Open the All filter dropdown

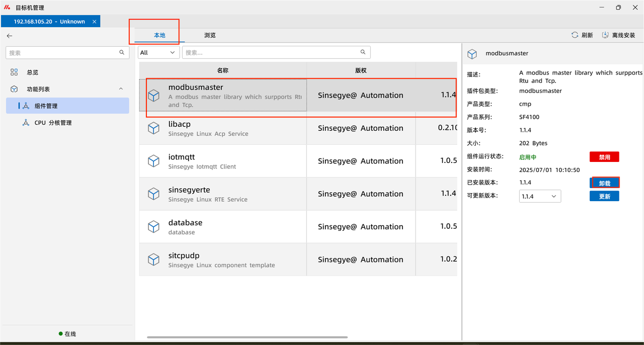[x=158, y=52]
